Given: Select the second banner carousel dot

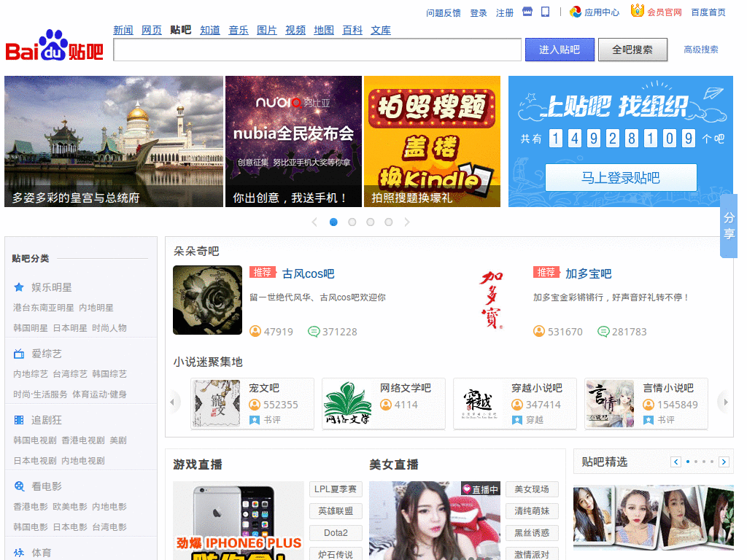Looking at the screenshot, I should pos(352,222).
